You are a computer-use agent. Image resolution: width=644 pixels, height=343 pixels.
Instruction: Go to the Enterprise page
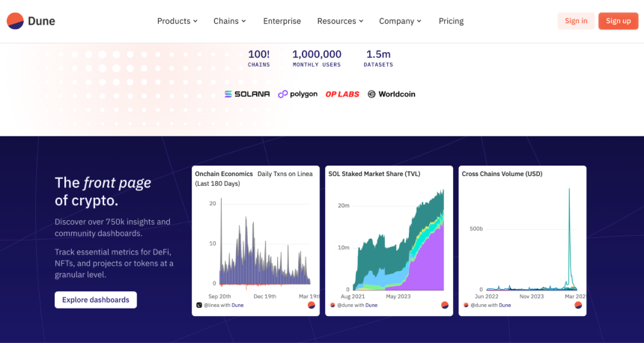click(x=282, y=21)
